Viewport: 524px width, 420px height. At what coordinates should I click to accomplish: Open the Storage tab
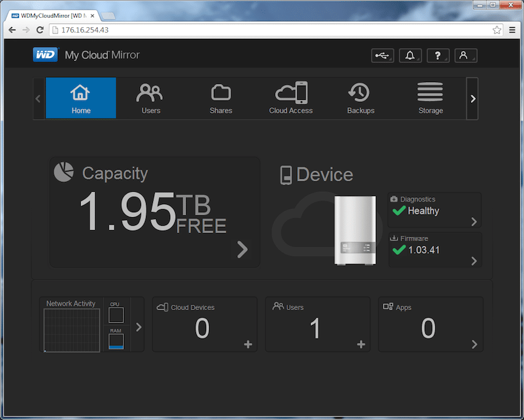[x=430, y=98]
